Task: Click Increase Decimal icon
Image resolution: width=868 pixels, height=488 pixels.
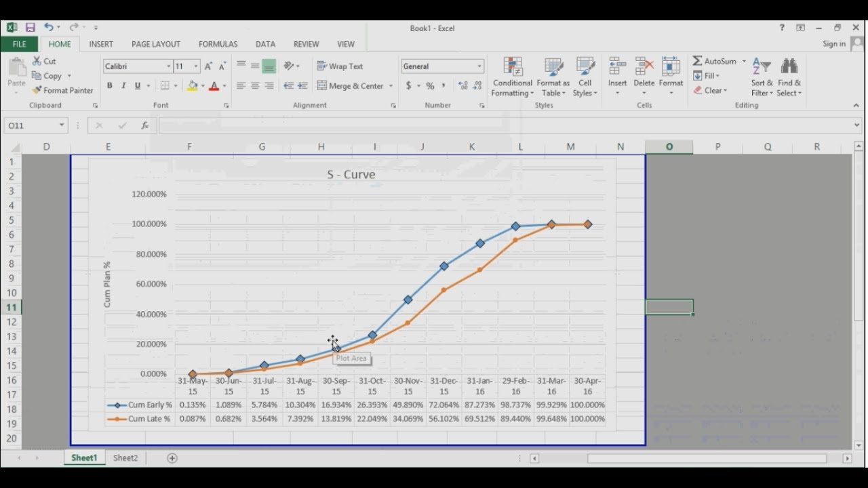Action: (x=463, y=86)
